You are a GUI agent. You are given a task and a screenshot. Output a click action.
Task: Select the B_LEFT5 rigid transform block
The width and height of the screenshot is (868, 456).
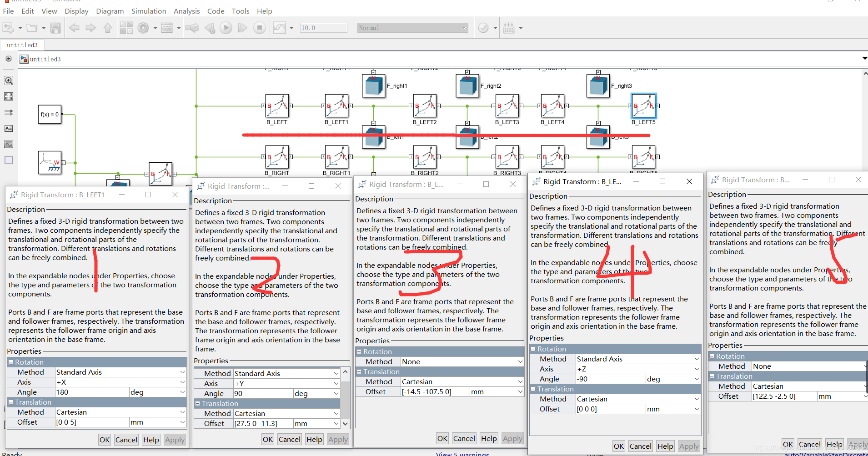(x=644, y=106)
